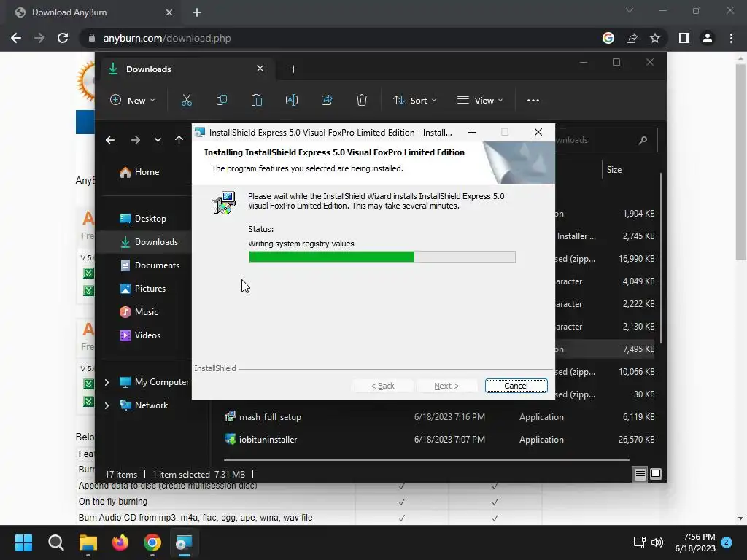The height and width of the screenshot is (560, 747).
Task: Click the installer icon in taskbar
Action: click(184, 542)
